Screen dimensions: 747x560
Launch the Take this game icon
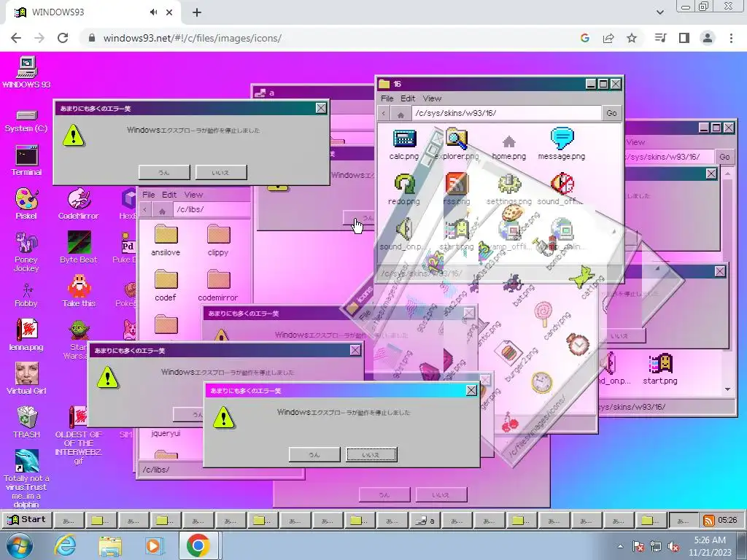[x=79, y=291]
